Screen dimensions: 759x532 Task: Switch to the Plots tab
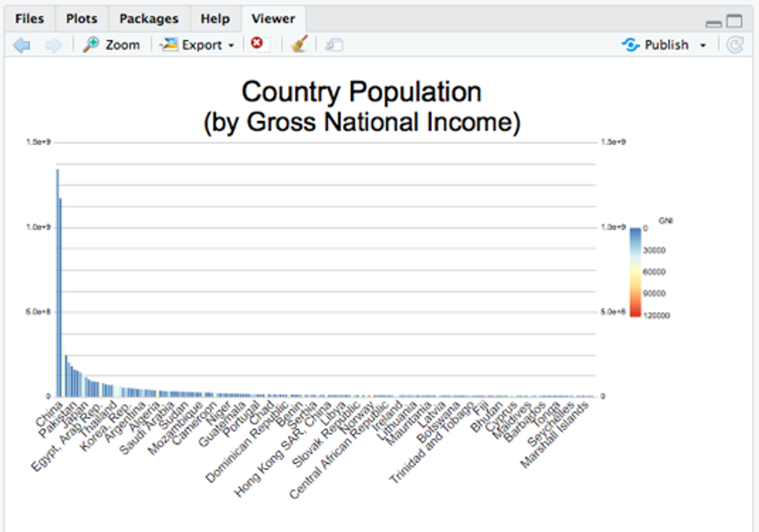(81, 19)
